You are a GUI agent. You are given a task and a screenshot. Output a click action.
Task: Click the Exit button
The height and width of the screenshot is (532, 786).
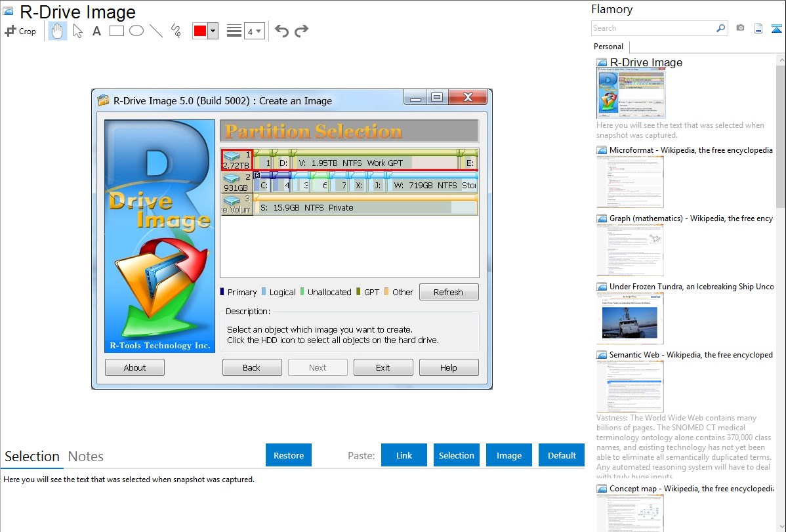coord(383,367)
